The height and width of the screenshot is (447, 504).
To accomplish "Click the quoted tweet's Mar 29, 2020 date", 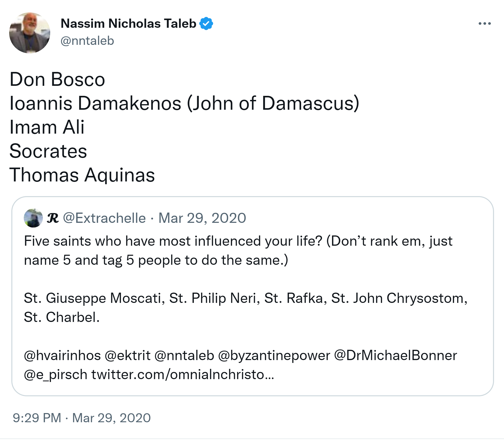I will pyautogui.click(x=202, y=218).
